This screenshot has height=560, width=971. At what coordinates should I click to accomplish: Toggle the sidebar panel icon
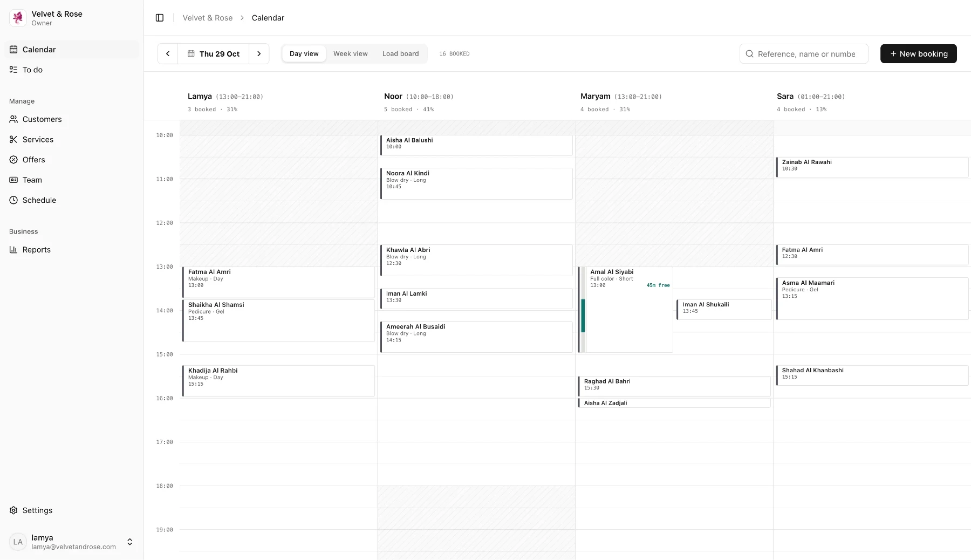pyautogui.click(x=160, y=18)
